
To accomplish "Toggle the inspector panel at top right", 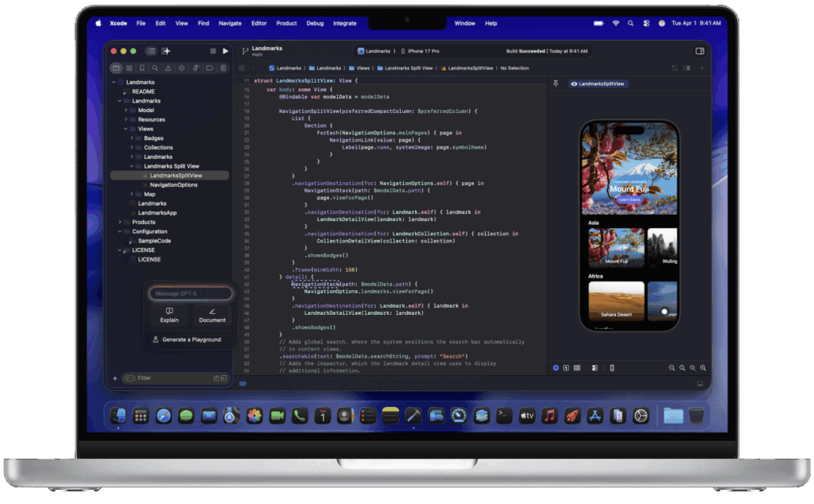I will coord(700,51).
